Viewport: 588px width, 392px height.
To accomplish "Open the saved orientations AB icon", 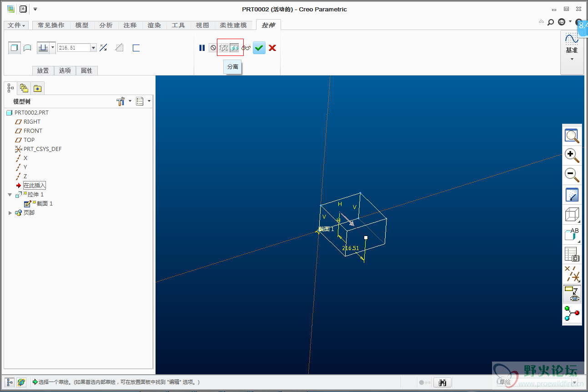I will (572, 234).
